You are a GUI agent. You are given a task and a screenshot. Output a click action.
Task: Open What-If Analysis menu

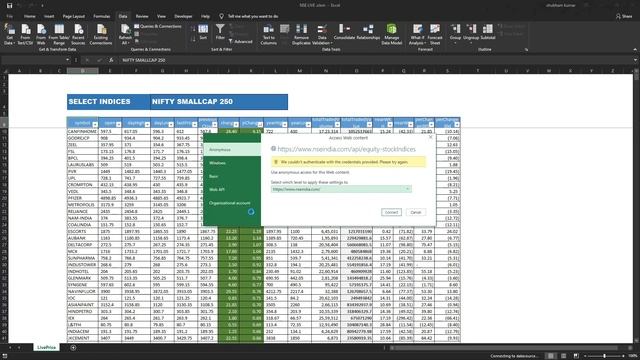417,34
